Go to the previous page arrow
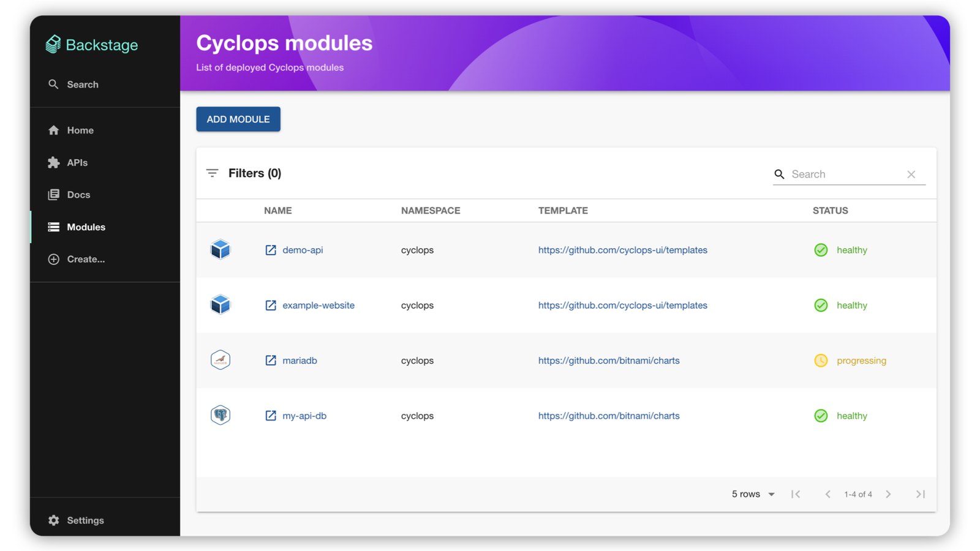 [x=827, y=494]
